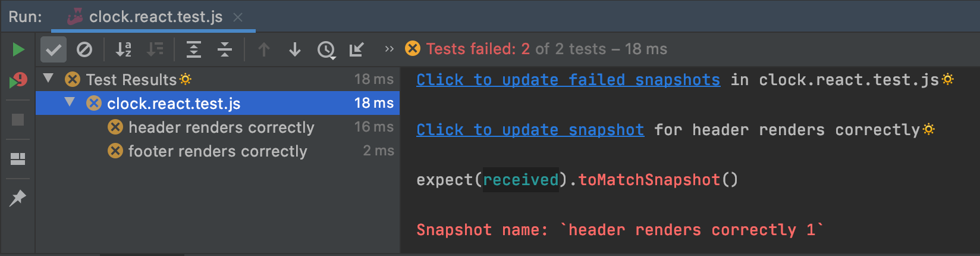Go to next failed test arrow
Image resolution: width=980 pixels, height=256 pixels.
(x=295, y=49)
